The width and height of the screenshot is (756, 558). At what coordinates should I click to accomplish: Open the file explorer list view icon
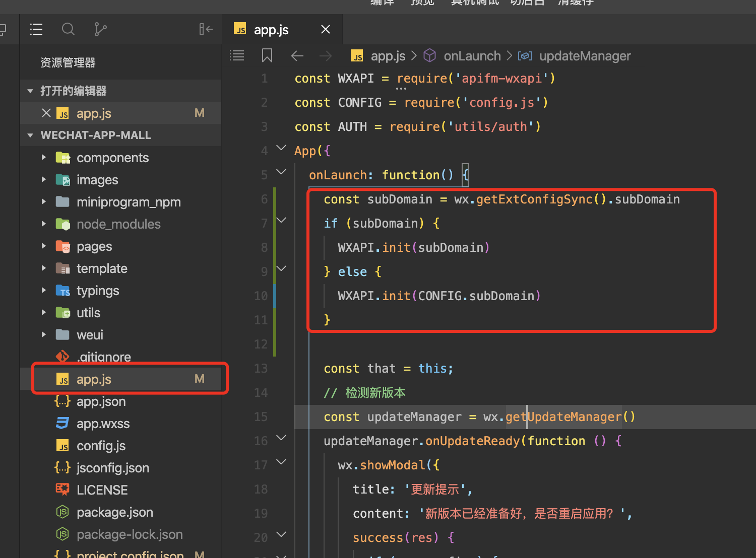[x=36, y=29]
